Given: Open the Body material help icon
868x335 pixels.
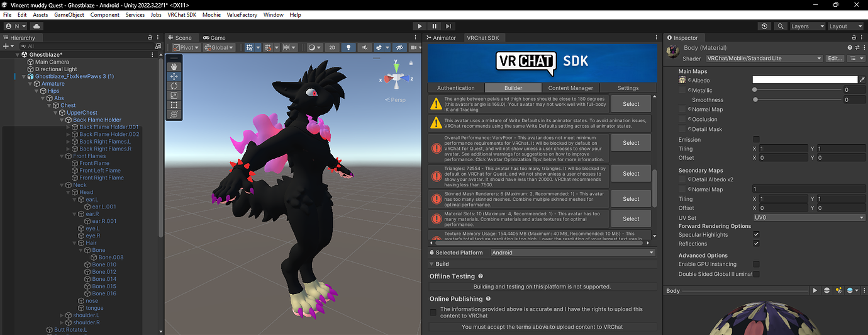Looking at the screenshot, I should (x=850, y=48).
